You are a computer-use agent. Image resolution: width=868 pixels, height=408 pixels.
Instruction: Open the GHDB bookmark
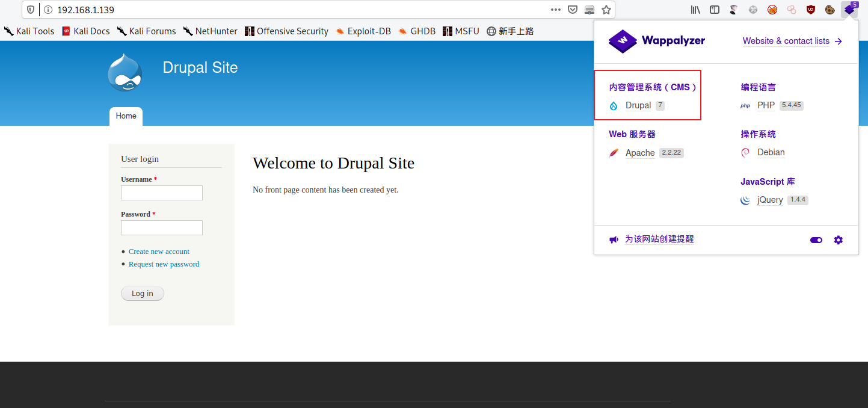point(416,31)
